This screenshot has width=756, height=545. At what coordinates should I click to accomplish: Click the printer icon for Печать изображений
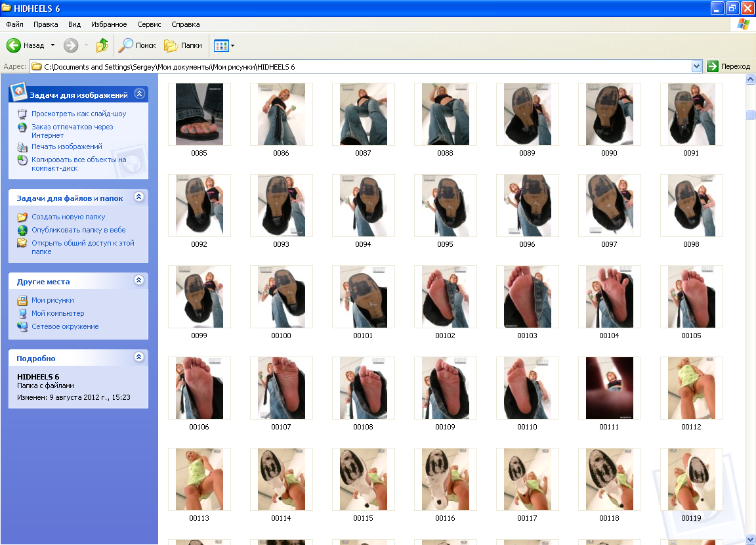pos(22,147)
